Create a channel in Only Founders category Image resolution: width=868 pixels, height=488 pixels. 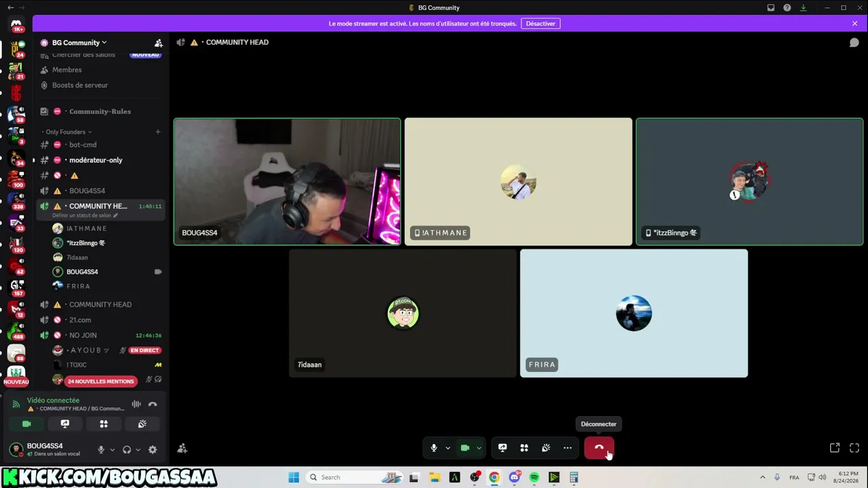tap(158, 132)
